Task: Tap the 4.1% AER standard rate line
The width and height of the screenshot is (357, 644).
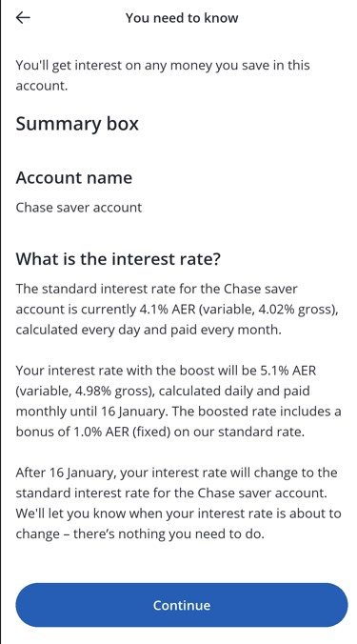Action: 177,310
